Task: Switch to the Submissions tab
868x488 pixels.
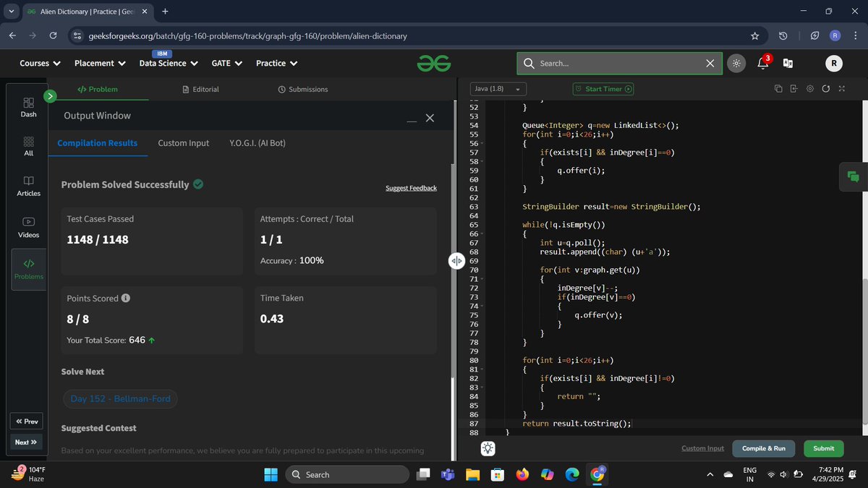Action: point(303,89)
